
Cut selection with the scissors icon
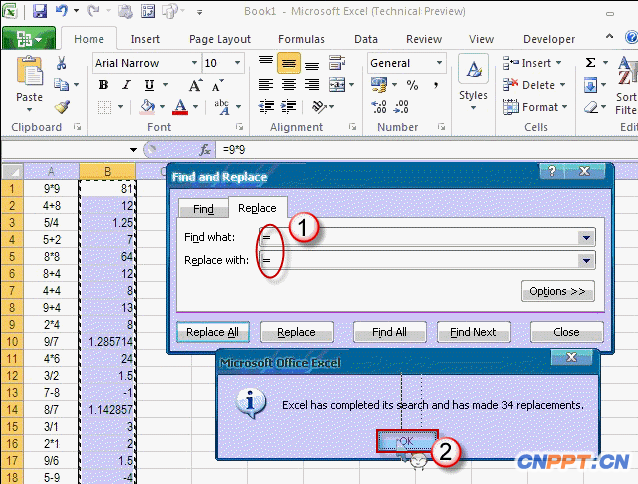pyautogui.click(x=61, y=63)
